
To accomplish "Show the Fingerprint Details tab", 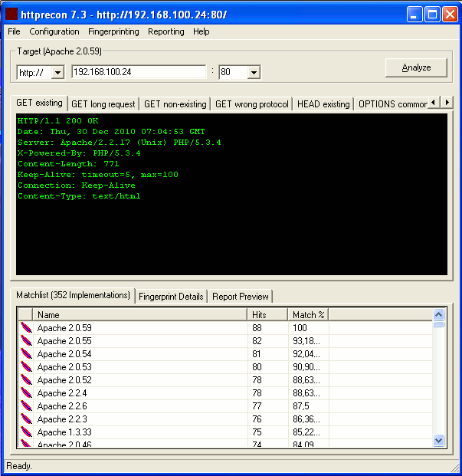I will click(171, 297).
